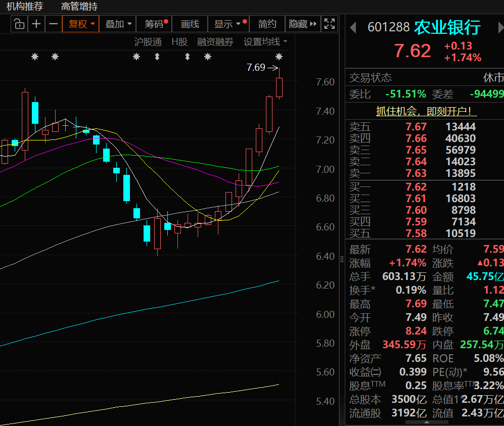
Task: Go to the previous stock with the left arrow
Action: pyautogui.click(x=353, y=27)
